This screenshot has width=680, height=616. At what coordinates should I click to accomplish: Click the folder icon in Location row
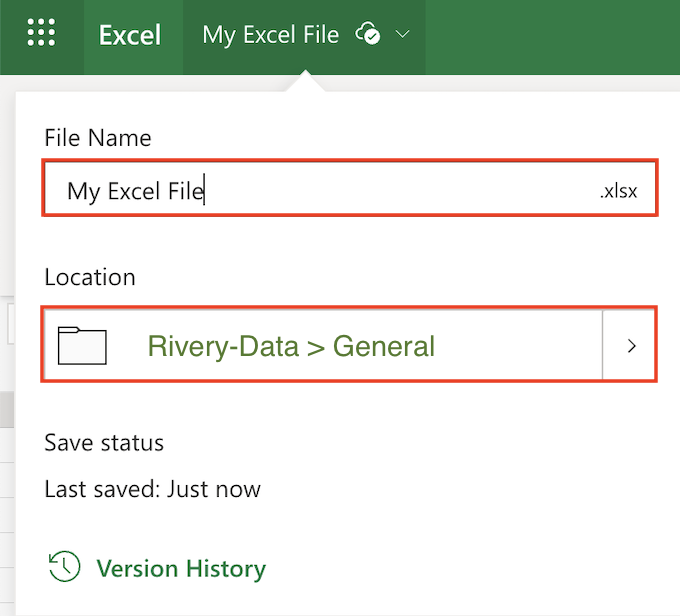(x=82, y=345)
